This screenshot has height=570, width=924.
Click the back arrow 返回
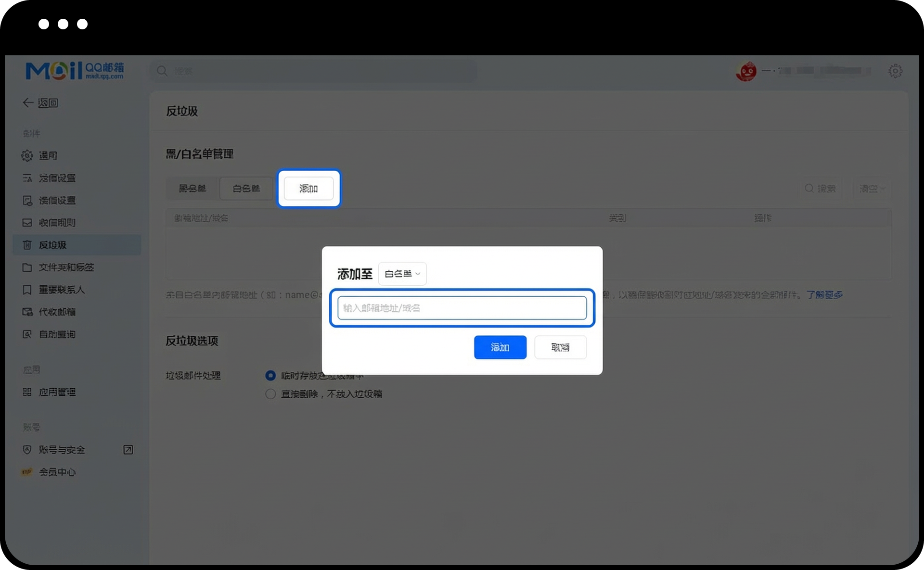[x=40, y=103]
